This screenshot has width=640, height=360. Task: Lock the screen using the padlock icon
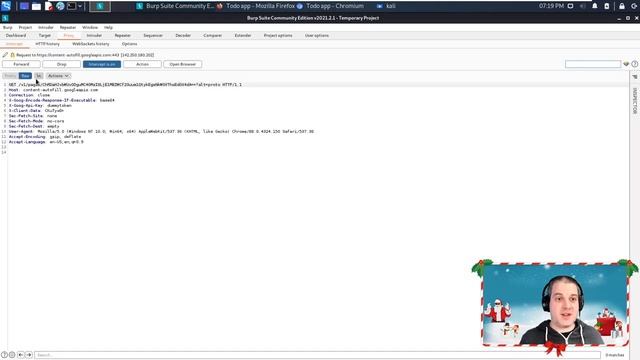click(x=622, y=6)
